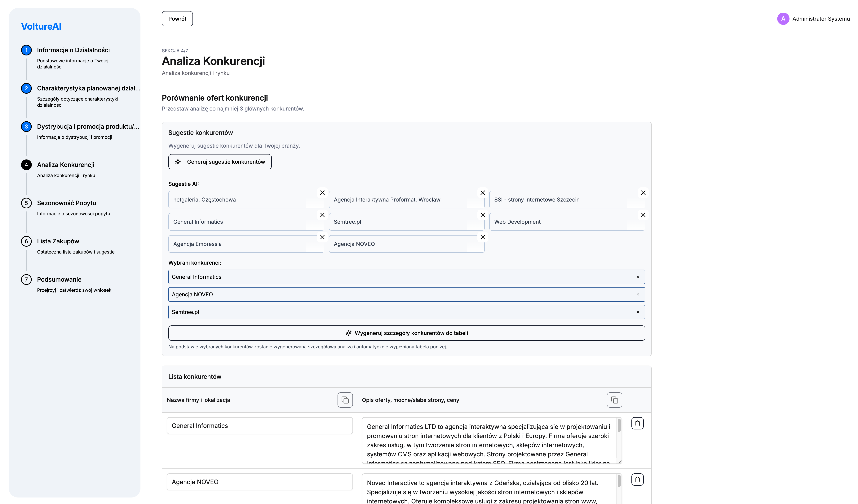This screenshot has height=504, width=858.
Task: Remove the Agencja NOVEO suggestion chip
Action: coord(482,237)
